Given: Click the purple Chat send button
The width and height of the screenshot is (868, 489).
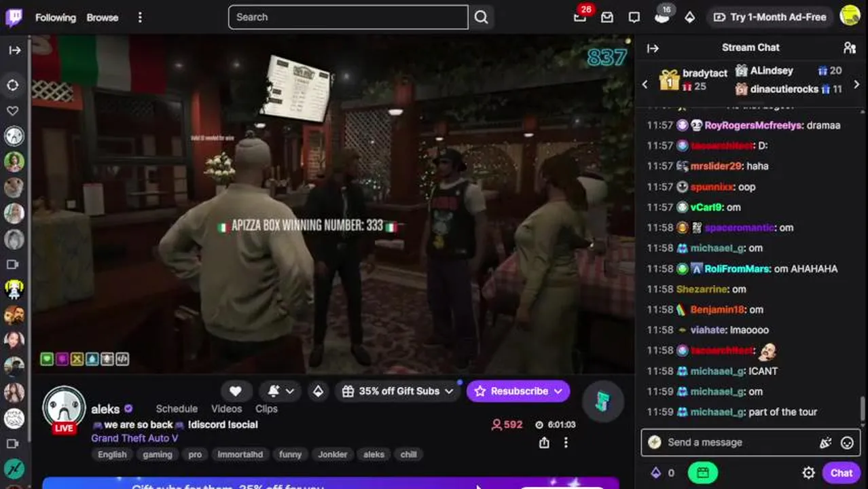Looking at the screenshot, I should click(842, 473).
